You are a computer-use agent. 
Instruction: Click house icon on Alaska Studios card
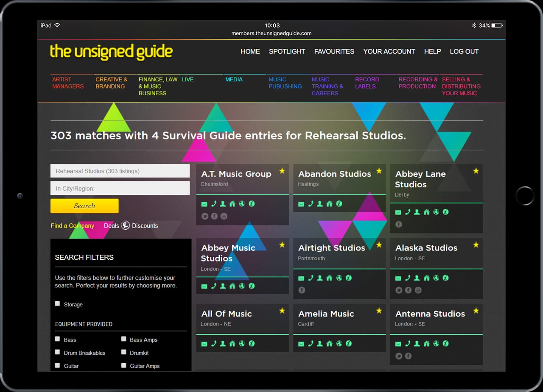tap(426, 278)
